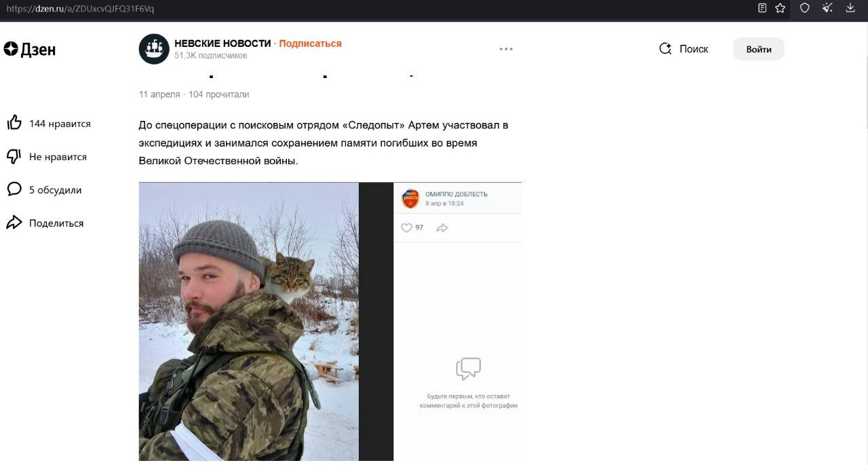Click the sparkle extension icon in toolbar
868x465 pixels.
click(x=827, y=8)
